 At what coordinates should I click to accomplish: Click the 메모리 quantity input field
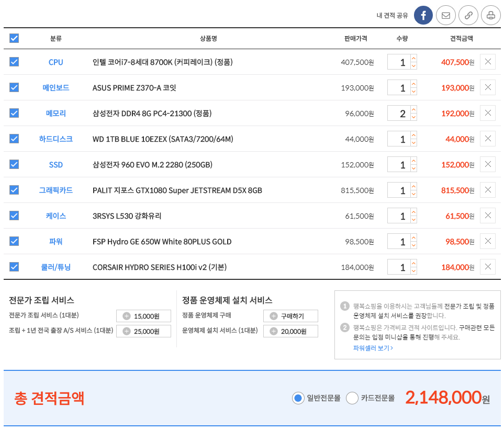pyautogui.click(x=399, y=113)
